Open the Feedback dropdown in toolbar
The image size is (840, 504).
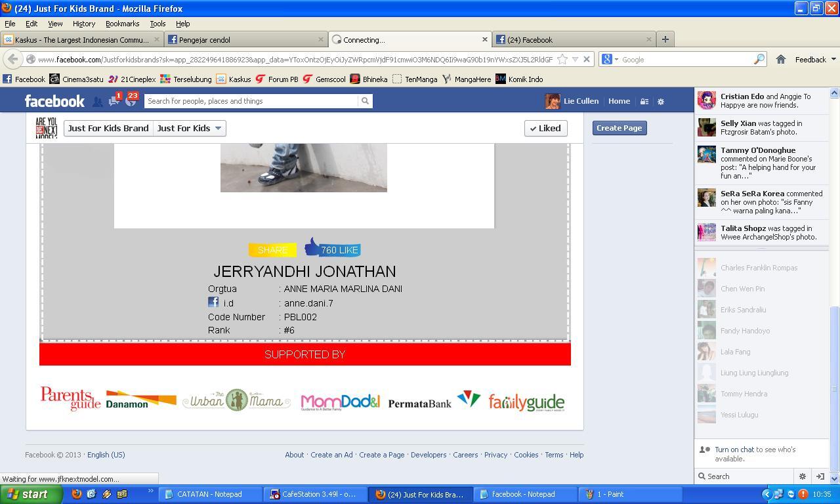pyautogui.click(x=815, y=59)
